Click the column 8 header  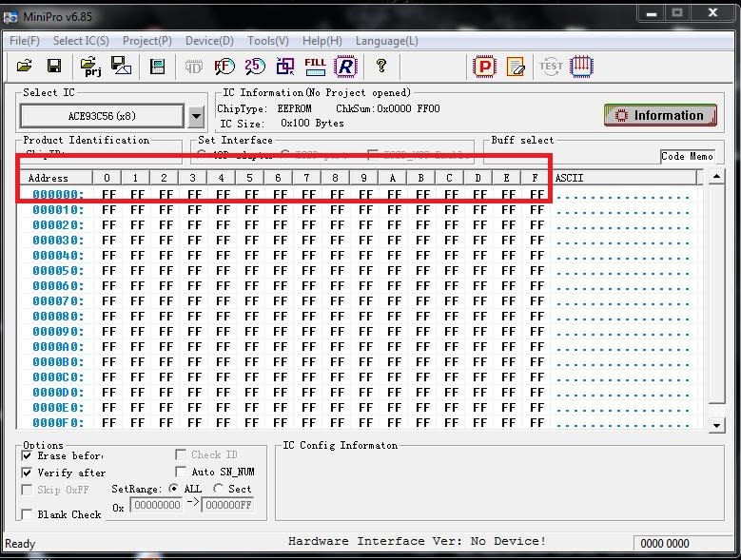[x=335, y=178]
